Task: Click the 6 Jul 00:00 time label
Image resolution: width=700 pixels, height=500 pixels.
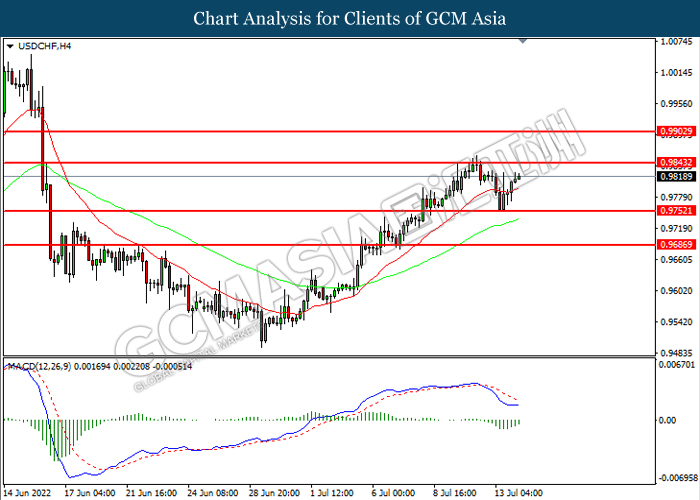Action: (x=393, y=493)
